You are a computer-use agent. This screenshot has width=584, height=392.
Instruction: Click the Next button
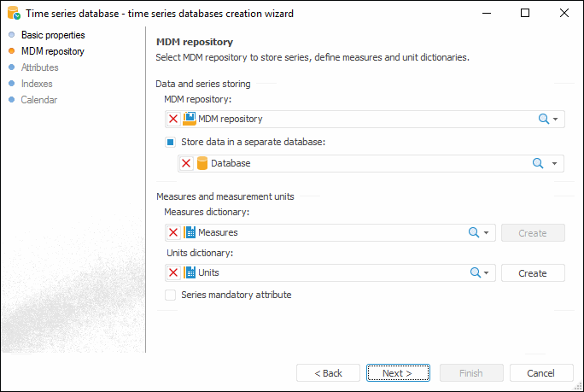pos(397,373)
